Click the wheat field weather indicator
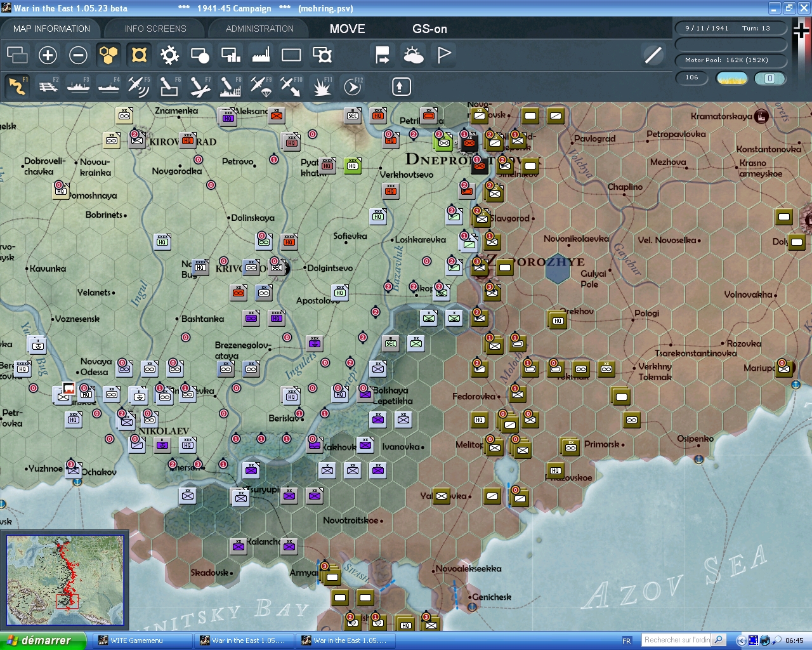Viewport: 812px width, 650px height. [732, 78]
